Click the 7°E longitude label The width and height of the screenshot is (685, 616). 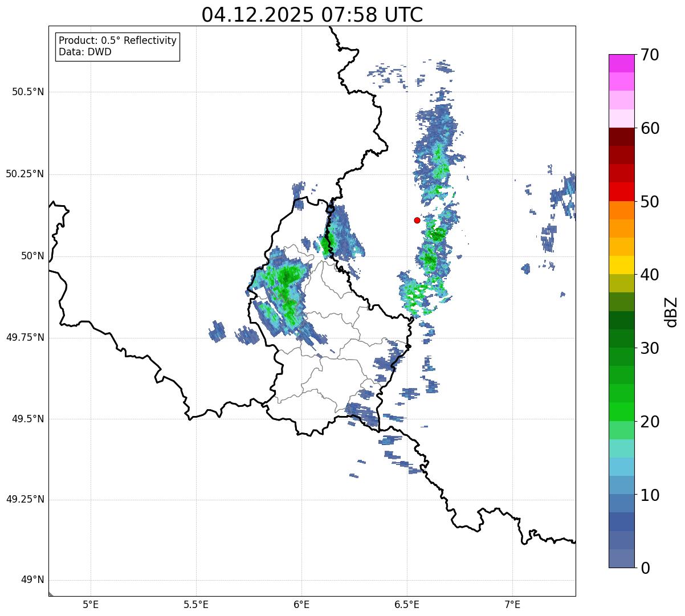[x=512, y=605]
